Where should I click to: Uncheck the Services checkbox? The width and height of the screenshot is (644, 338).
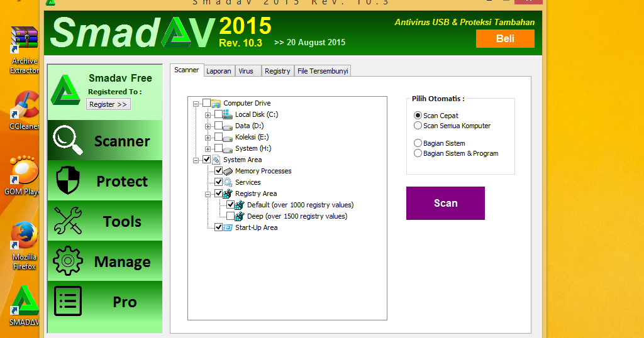pyautogui.click(x=218, y=182)
